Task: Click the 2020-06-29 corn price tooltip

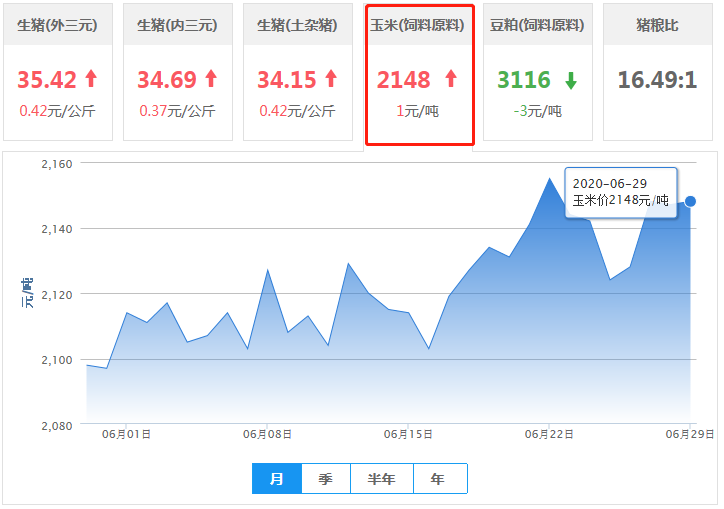Action: 620,192
